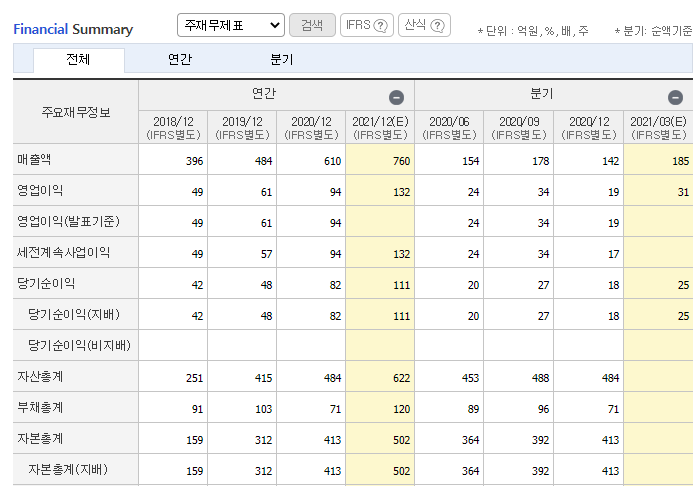
Task: Click the 2020/06 quarterly column header
Action: pyautogui.click(x=449, y=128)
